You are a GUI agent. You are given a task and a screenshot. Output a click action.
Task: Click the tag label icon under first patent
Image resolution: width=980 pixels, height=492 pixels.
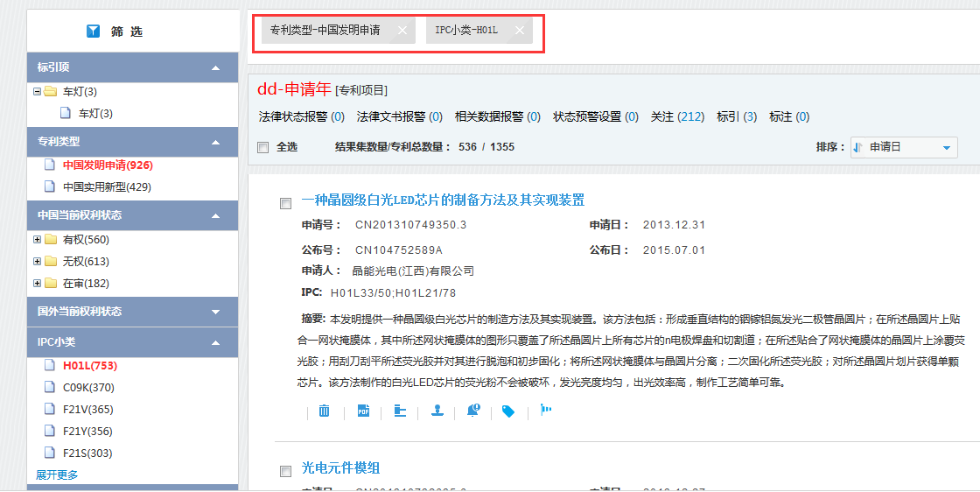(508, 411)
